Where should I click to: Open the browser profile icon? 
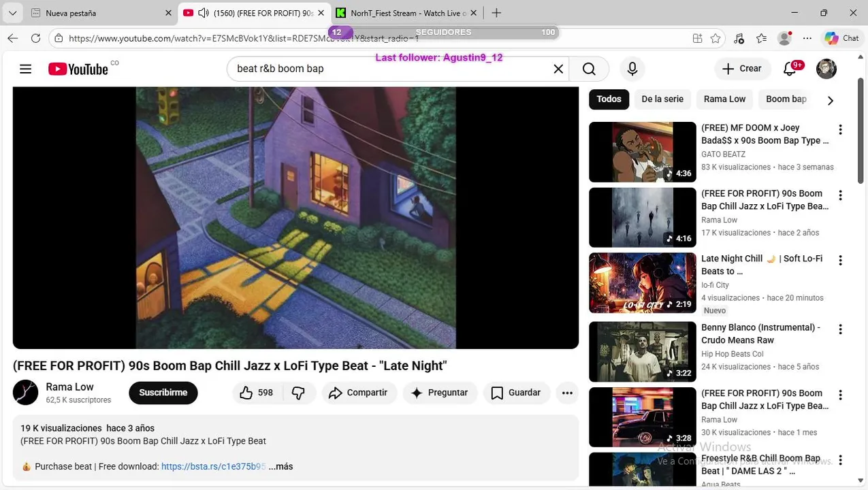coord(785,38)
